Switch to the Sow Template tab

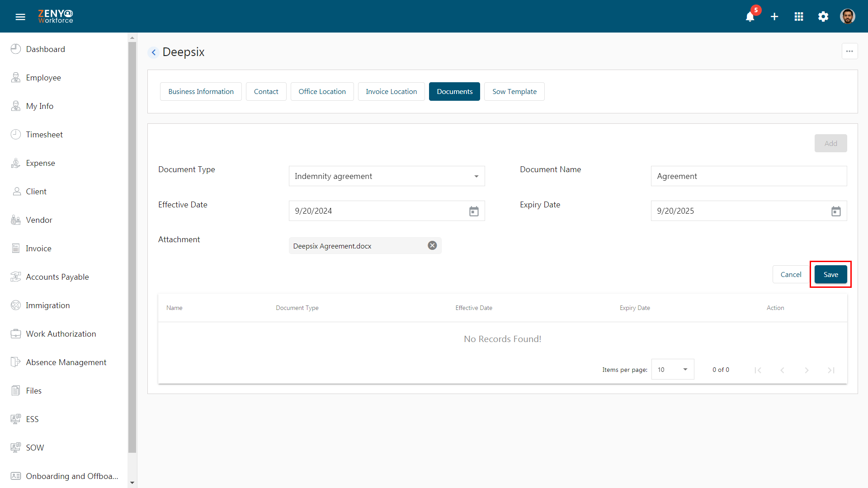514,91
